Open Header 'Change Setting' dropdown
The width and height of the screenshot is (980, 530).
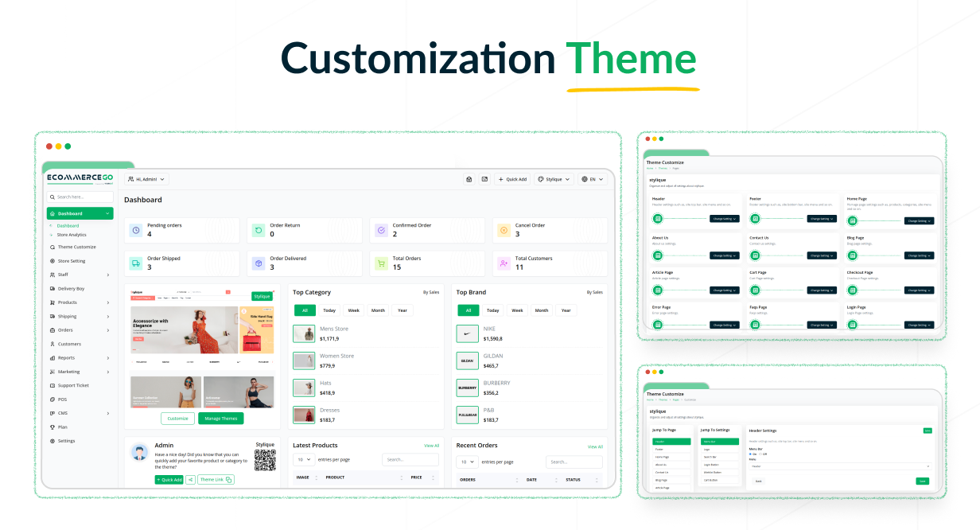coord(725,219)
